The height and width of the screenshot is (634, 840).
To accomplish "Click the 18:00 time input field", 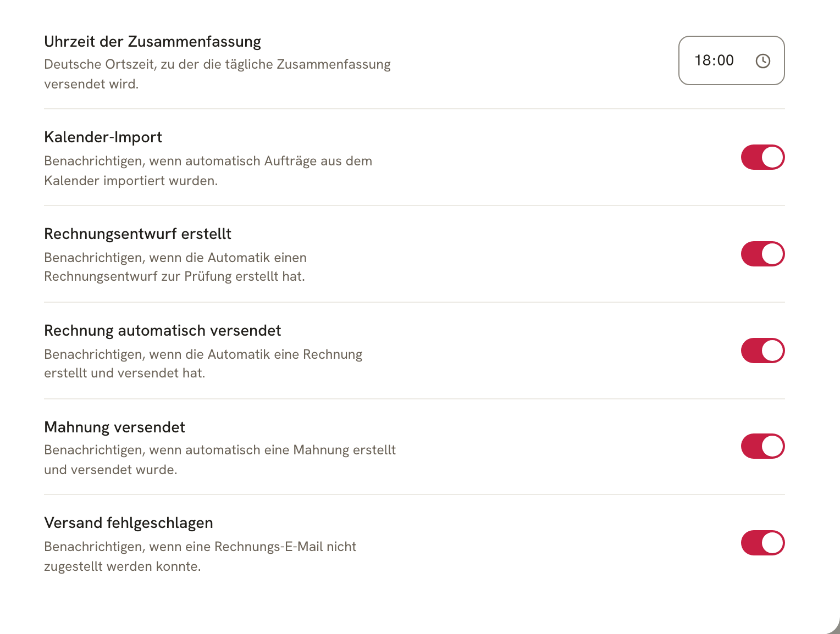I will coord(731,60).
